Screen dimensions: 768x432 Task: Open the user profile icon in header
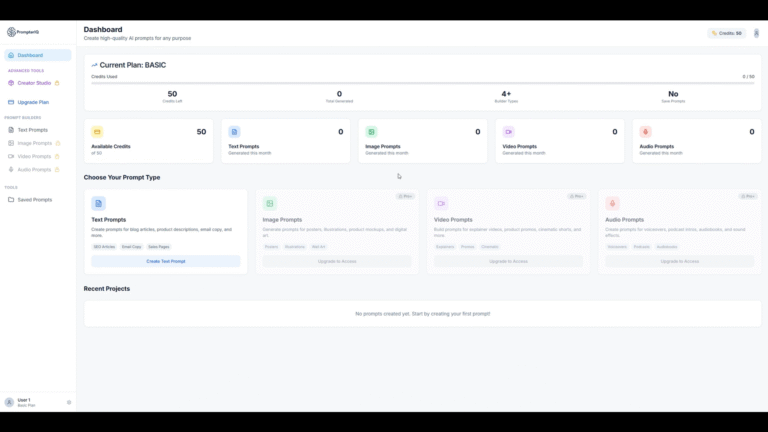[756, 33]
